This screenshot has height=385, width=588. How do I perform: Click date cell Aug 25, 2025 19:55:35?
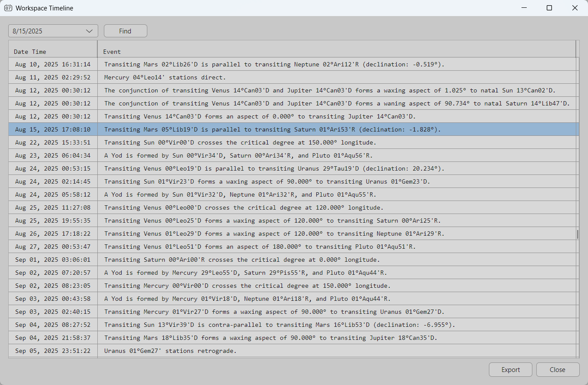(53, 220)
